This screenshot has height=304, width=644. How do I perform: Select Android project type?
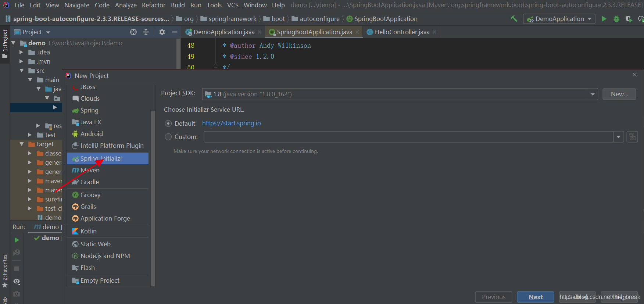pyautogui.click(x=108, y=134)
